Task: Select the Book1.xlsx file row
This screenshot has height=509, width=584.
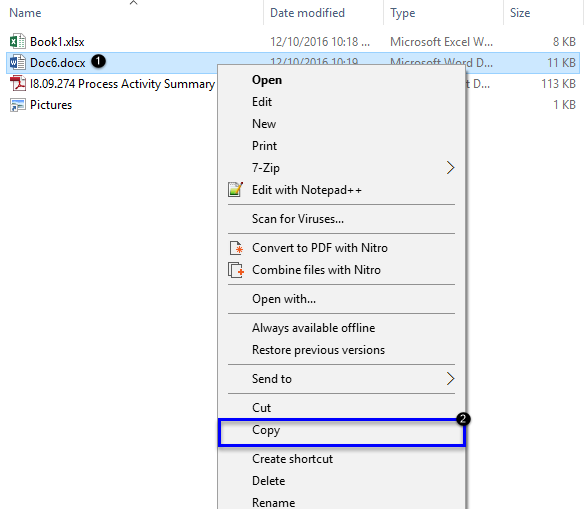Action: click(x=293, y=42)
